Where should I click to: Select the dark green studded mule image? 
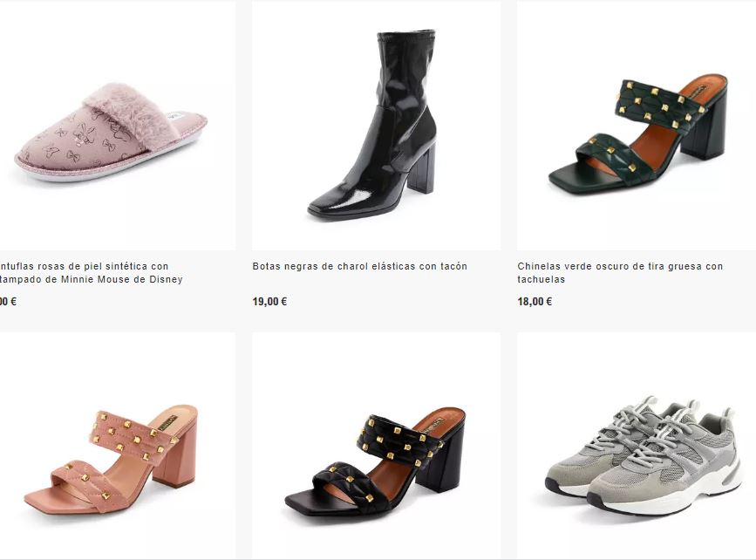[x=637, y=134]
